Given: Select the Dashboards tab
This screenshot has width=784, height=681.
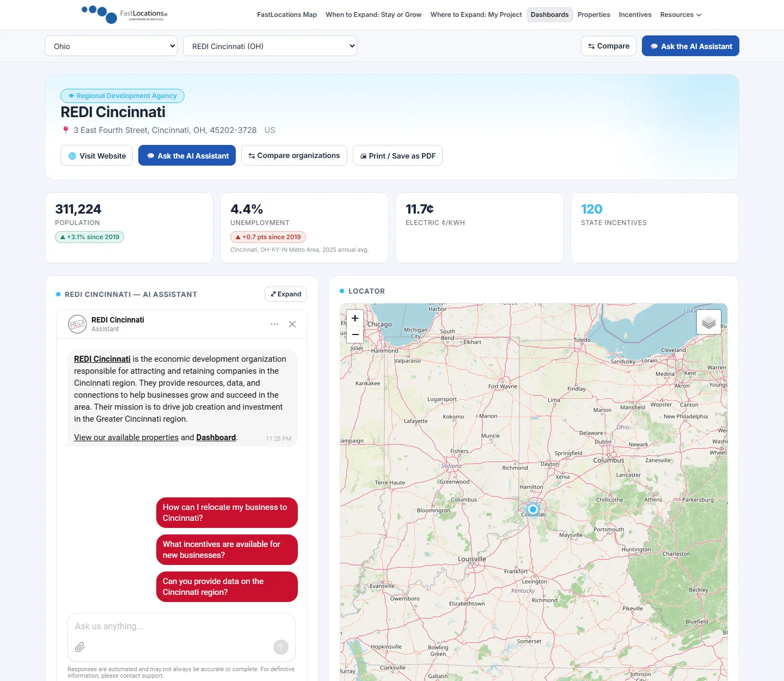Looking at the screenshot, I should coord(550,15).
